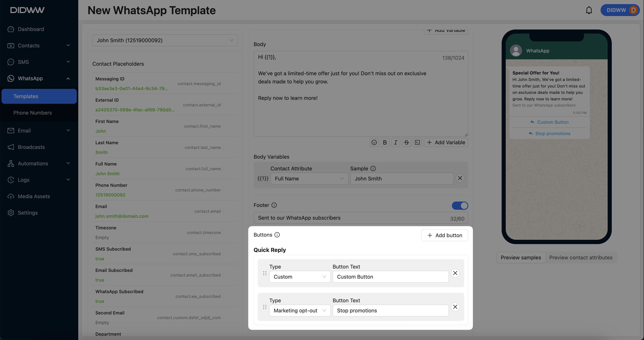Click the Automations flow icon

pyautogui.click(x=11, y=163)
